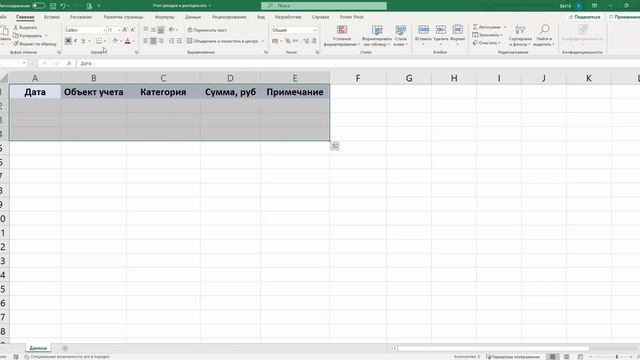This screenshot has height=360, width=640.
Task: Align text right
Action: (x=161, y=41)
